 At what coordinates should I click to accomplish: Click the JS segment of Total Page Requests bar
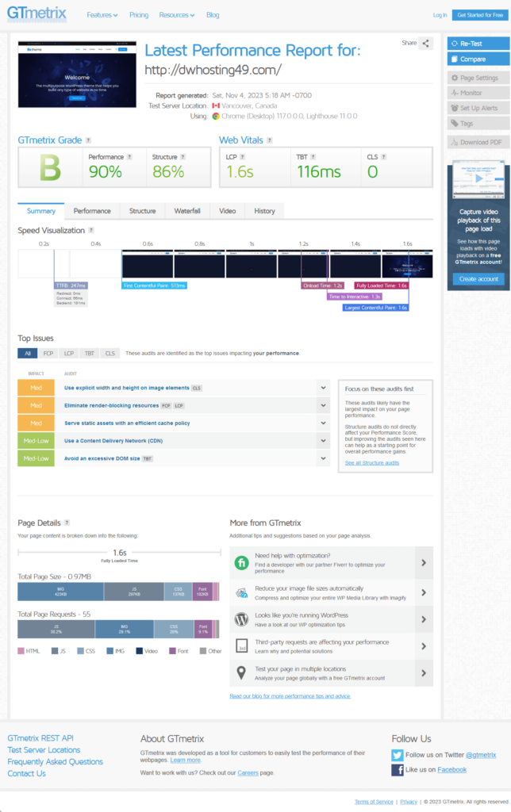56,629
